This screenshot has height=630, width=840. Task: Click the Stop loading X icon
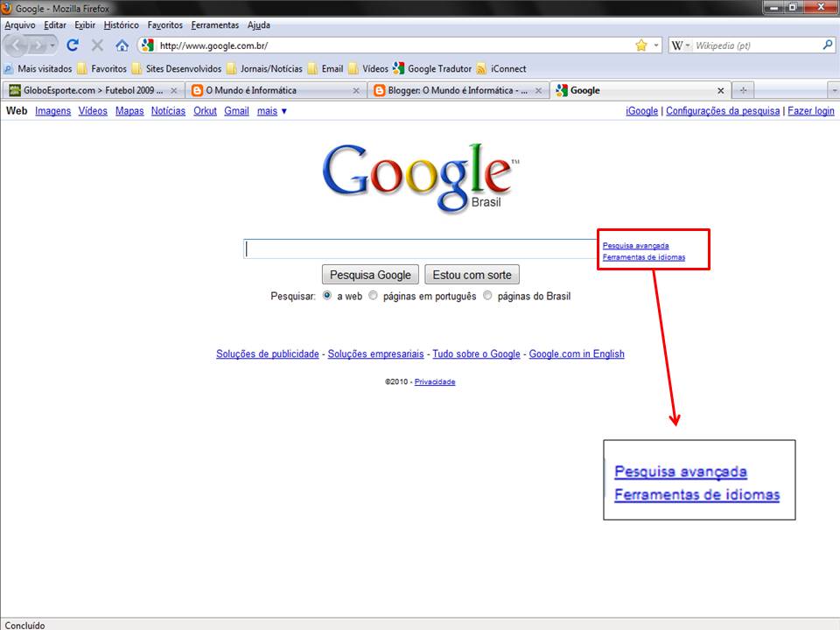coord(97,45)
